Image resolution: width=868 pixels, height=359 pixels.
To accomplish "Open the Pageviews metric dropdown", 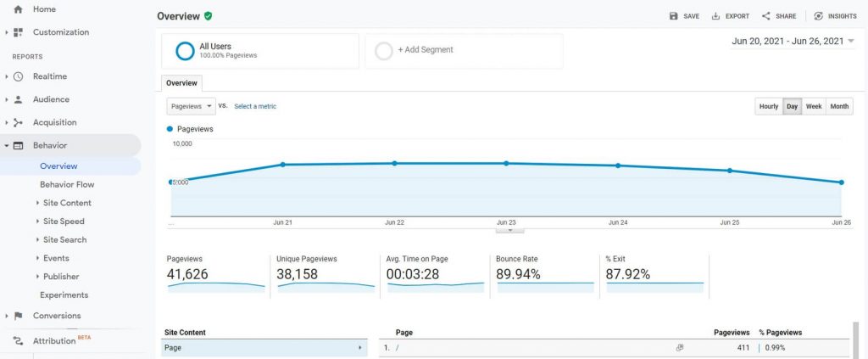I will (x=191, y=106).
